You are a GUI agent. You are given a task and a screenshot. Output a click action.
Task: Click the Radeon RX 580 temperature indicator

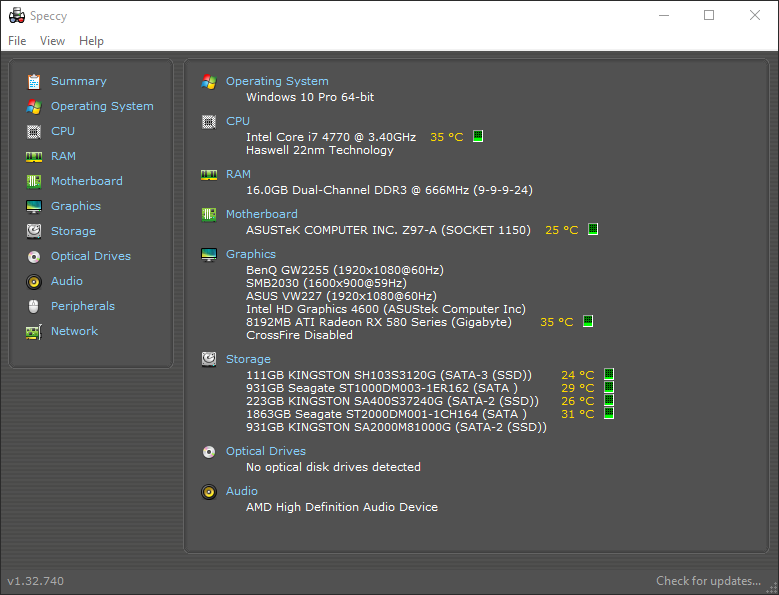[588, 321]
